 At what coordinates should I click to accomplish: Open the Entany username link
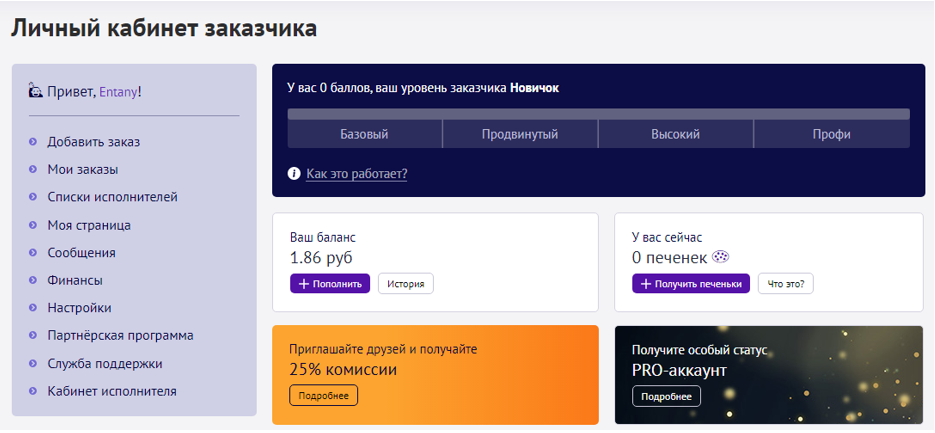pos(118,92)
